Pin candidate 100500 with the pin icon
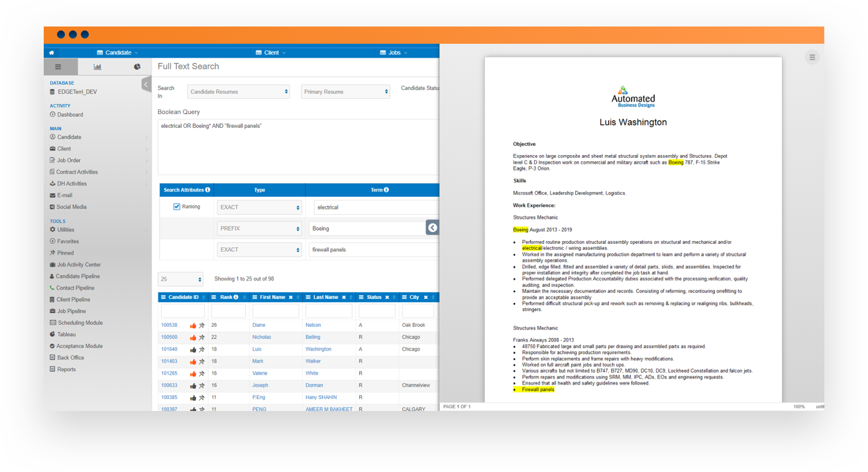 coord(202,337)
